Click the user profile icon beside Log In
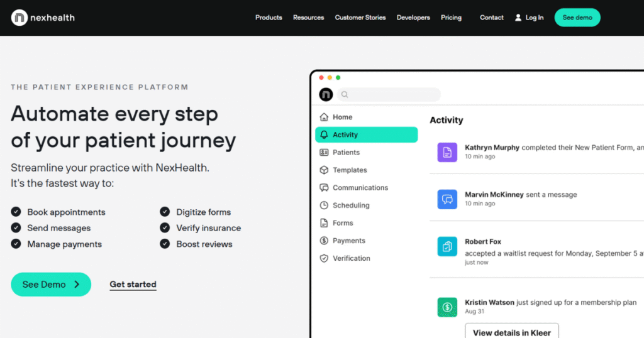Image resolution: width=644 pixels, height=338 pixels. point(518,18)
